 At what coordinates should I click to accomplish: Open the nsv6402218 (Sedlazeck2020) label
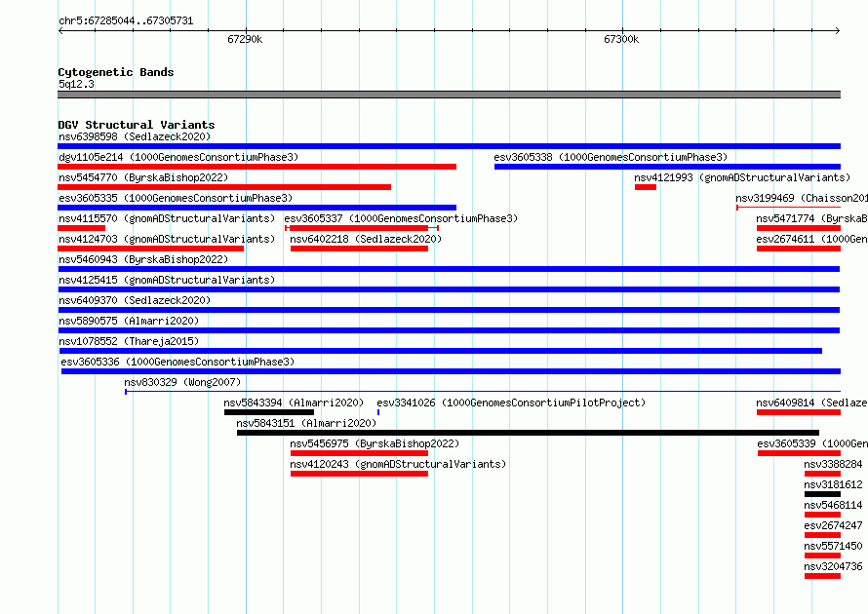366,239
